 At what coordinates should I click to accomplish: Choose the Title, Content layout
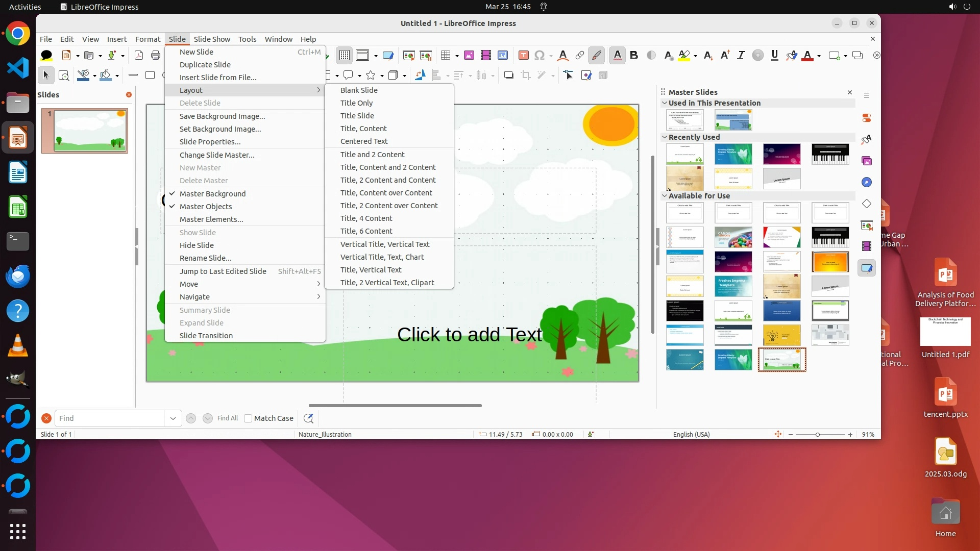click(363, 129)
